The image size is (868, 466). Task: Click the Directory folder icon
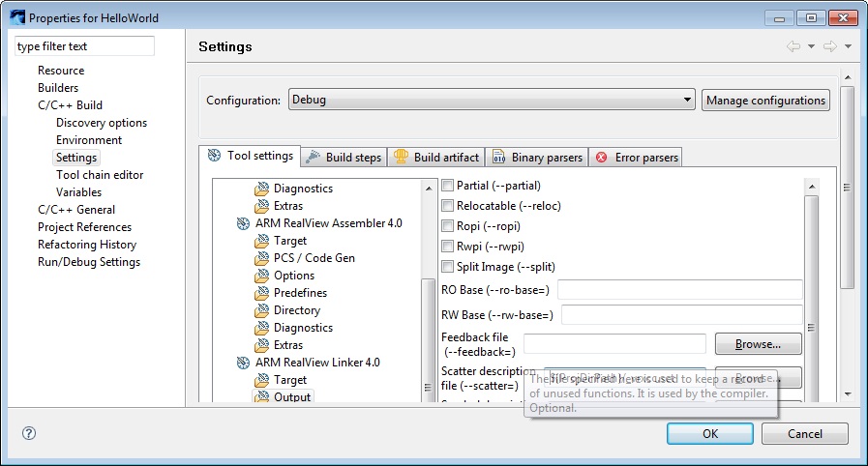click(x=261, y=310)
